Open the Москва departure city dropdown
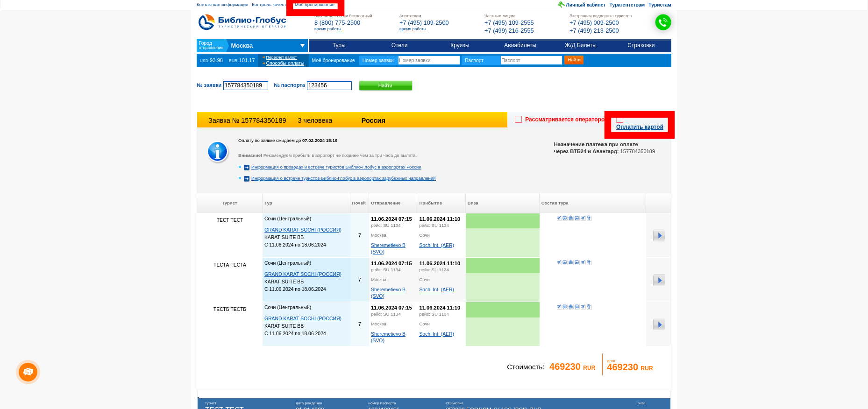868x409 pixels. point(302,46)
